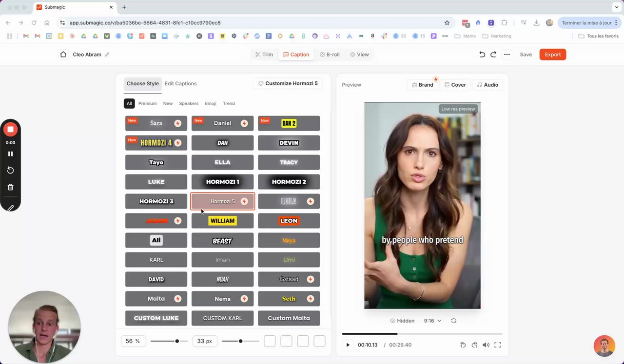Delete the recording with the trash icon
Viewport: 624px width, 364px height.
pyautogui.click(x=10, y=187)
